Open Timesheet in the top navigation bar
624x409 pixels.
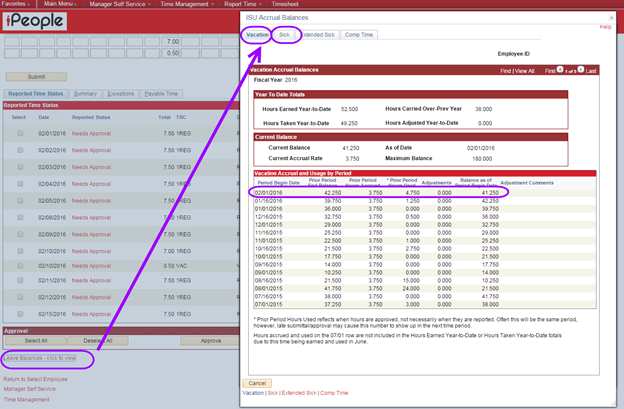coord(285,4)
